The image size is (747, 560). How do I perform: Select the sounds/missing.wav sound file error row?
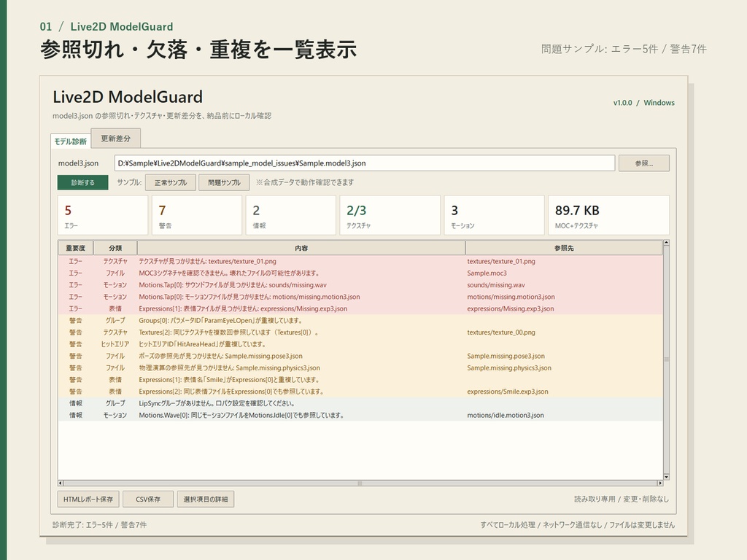(360, 285)
